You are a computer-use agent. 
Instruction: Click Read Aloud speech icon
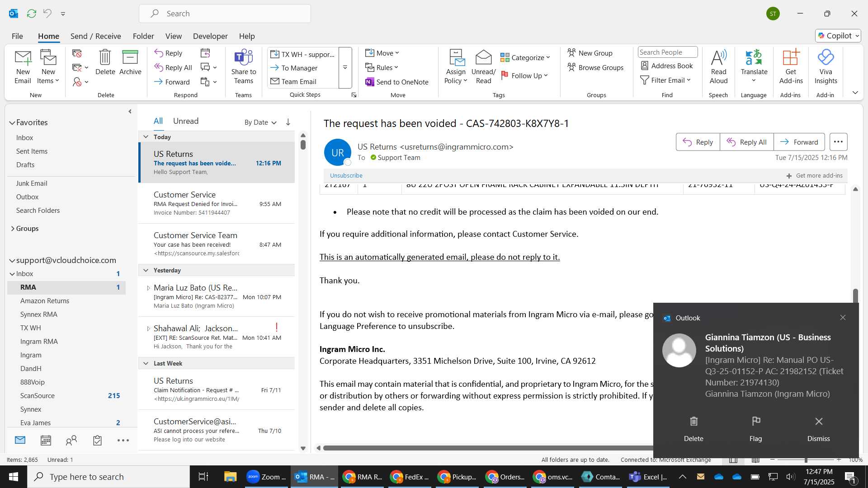(x=718, y=67)
